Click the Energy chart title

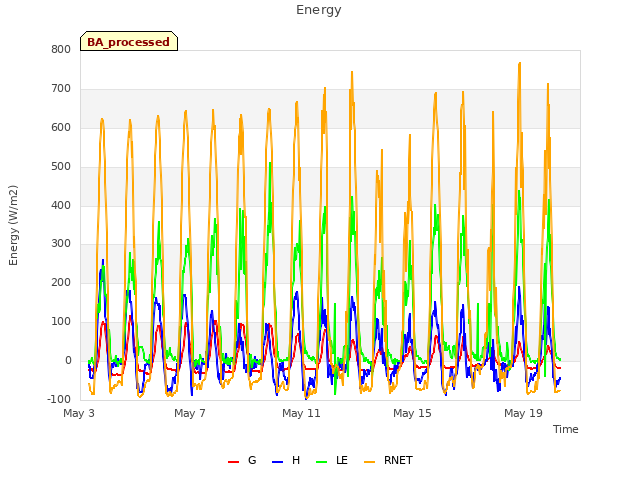click(x=319, y=10)
